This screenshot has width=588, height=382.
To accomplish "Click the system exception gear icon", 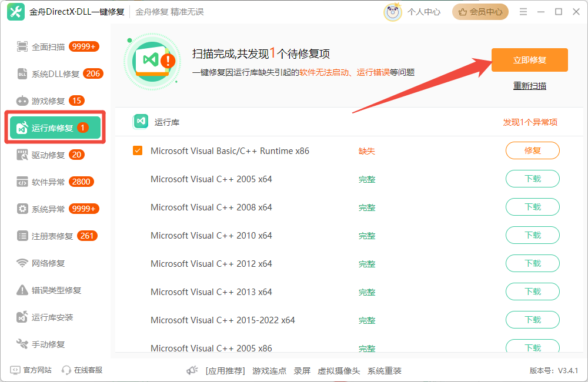I will (x=22, y=209).
